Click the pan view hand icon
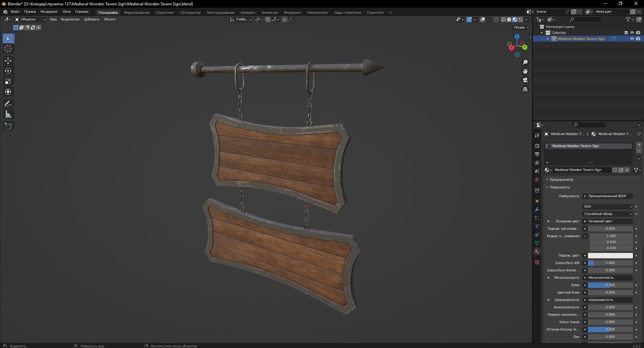The height and width of the screenshot is (348, 644). [525, 71]
